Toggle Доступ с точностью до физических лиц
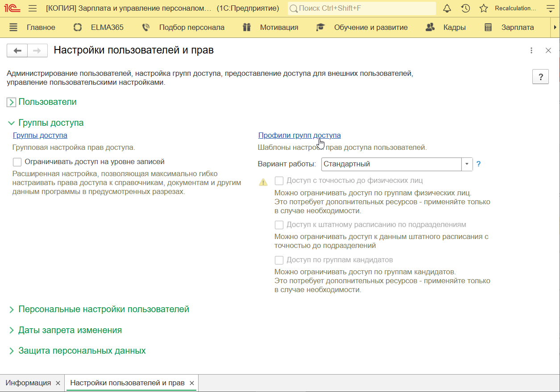Viewport: 560px width, 392px height. click(279, 181)
